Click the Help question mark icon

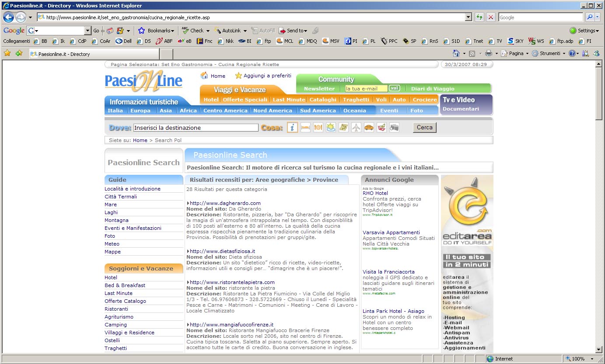click(x=572, y=53)
